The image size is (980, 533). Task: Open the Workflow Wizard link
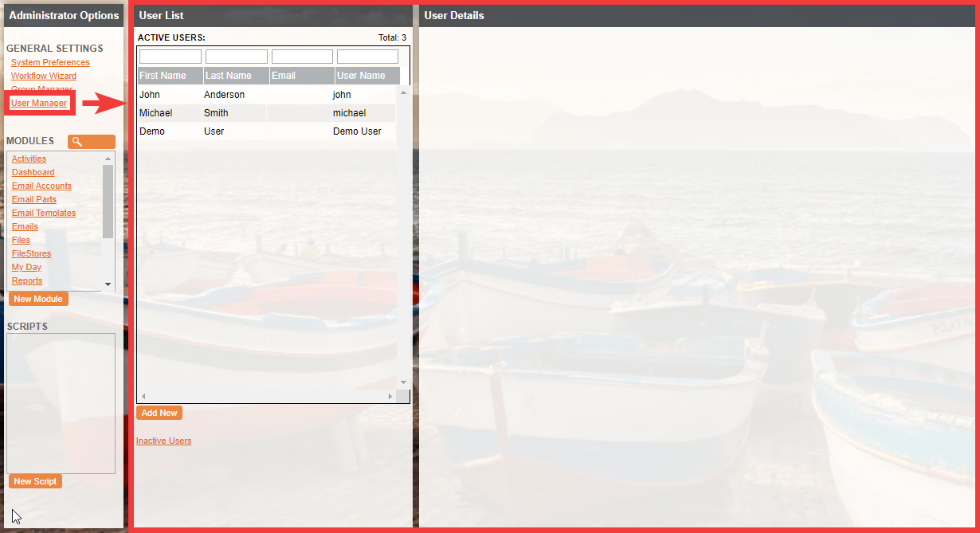[44, 76]
